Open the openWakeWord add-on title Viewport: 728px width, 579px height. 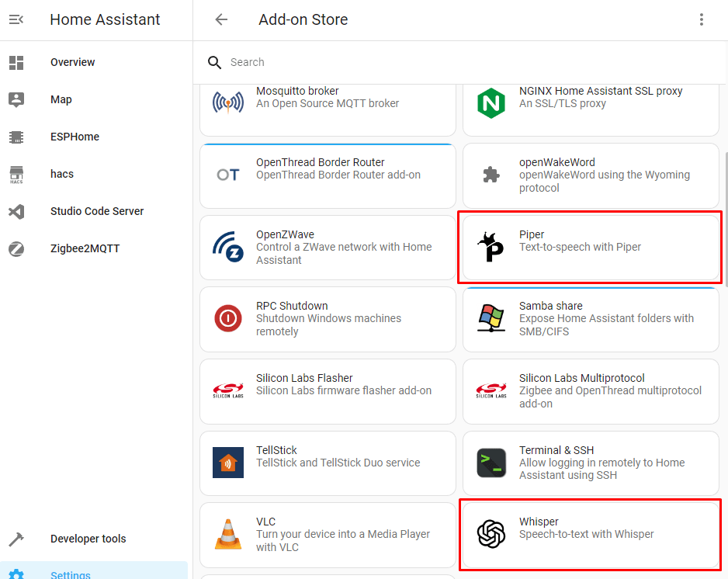(x=557, y=162)
